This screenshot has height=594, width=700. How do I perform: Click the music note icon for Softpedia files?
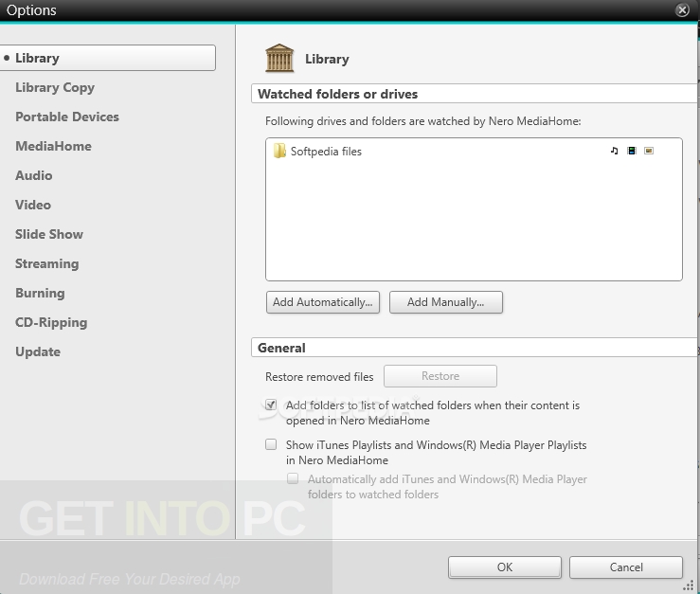tap(614, 151)
